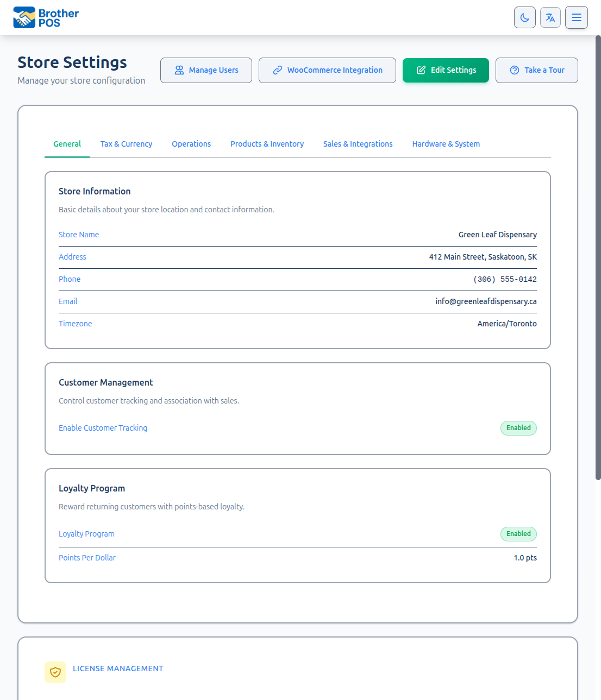Toggle dark mode with the moon icon

[524, 17]
